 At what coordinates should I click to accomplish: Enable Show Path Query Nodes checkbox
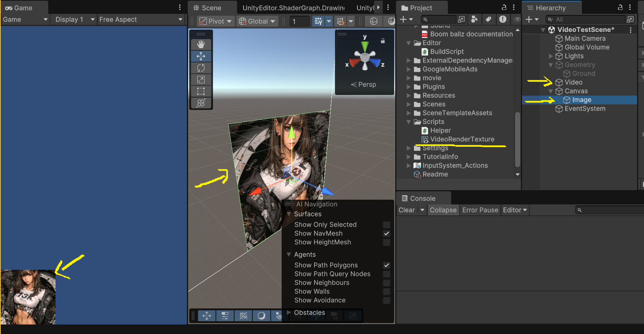[386, 274]
